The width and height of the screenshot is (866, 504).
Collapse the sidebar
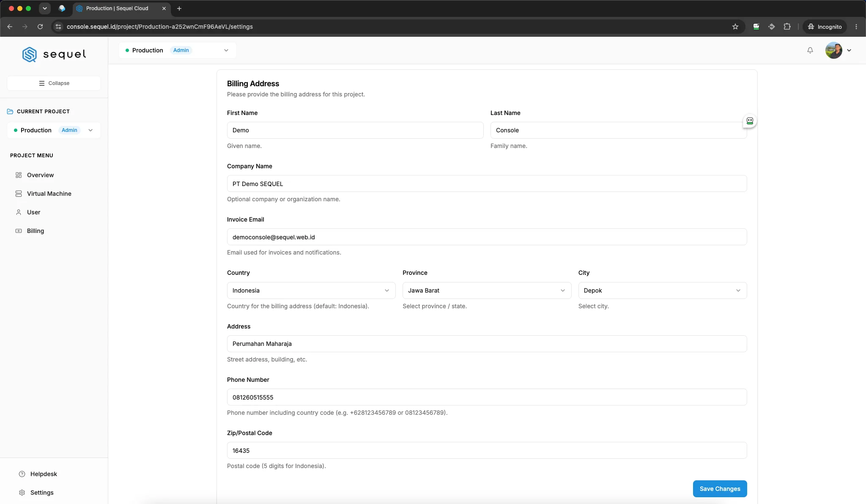pyautogui.click(x=54, y=83)
